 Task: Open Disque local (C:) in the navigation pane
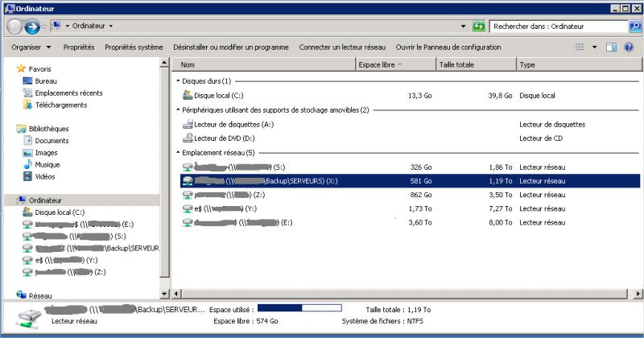point(60,212)
